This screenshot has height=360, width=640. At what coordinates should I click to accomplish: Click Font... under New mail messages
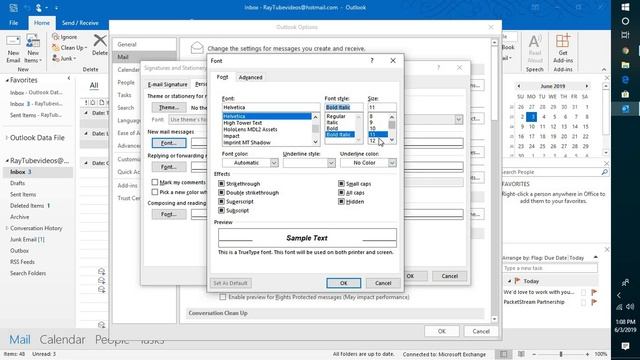tap(169, 143)
